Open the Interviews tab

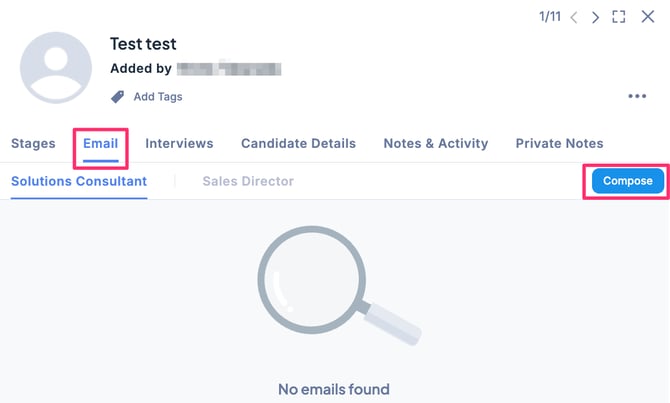pos(179,143)
